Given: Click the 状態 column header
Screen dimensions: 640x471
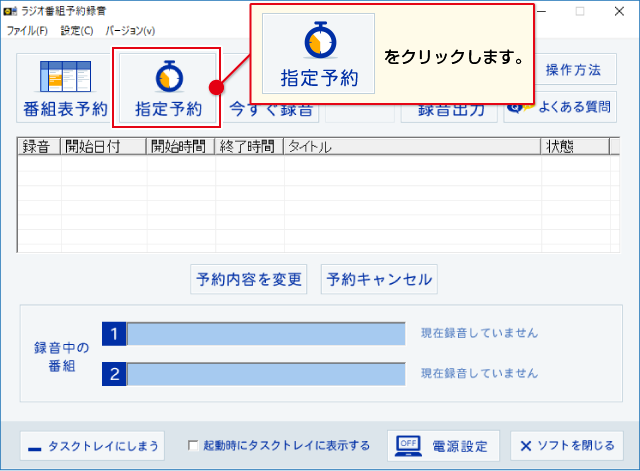Looking at the screenshot, I should pyautogui.click(x=574, y=147).
